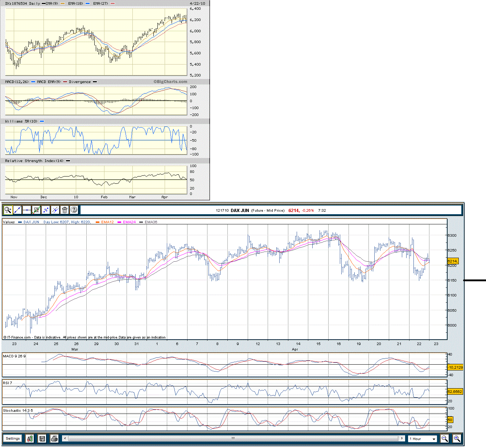Select the trend line drawing tool
486x448 pixels.
pyautogui.click(x=17, y=210)
